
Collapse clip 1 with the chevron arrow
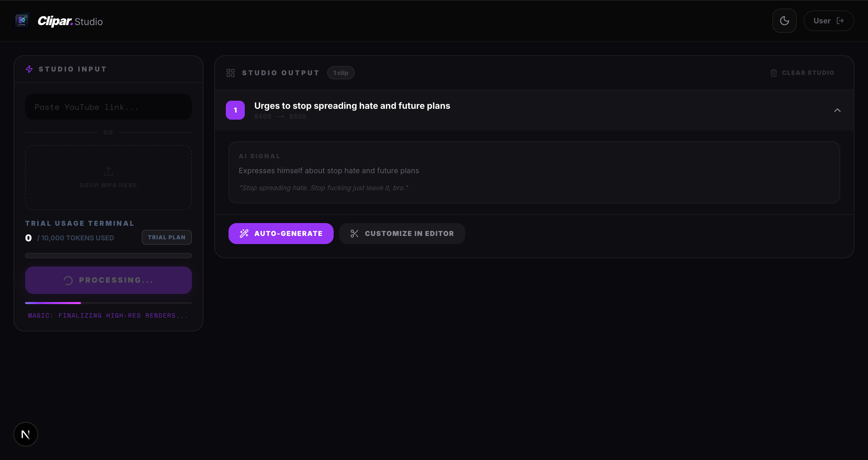click(837, 110)
